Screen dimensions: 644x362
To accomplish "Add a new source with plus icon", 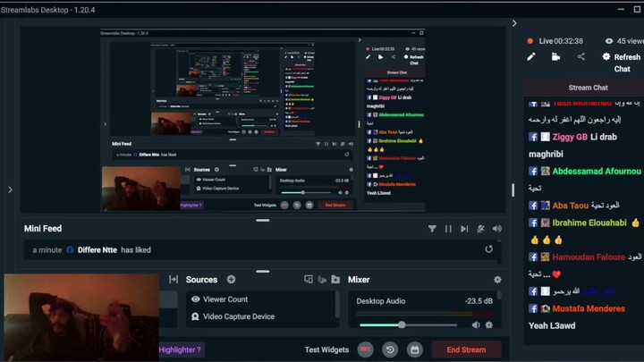I will pyautogui.click(x=232, y=280).
